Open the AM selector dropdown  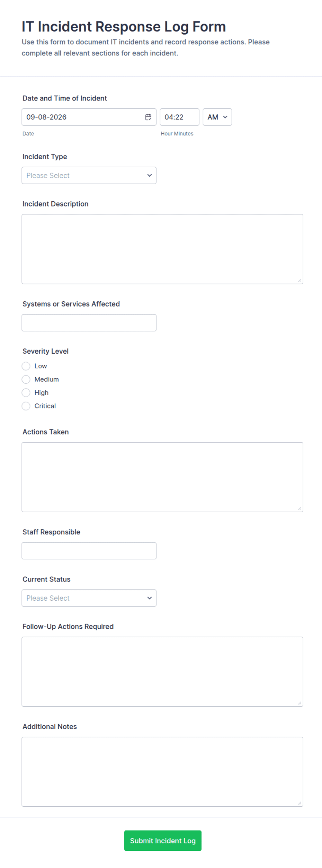217,117
